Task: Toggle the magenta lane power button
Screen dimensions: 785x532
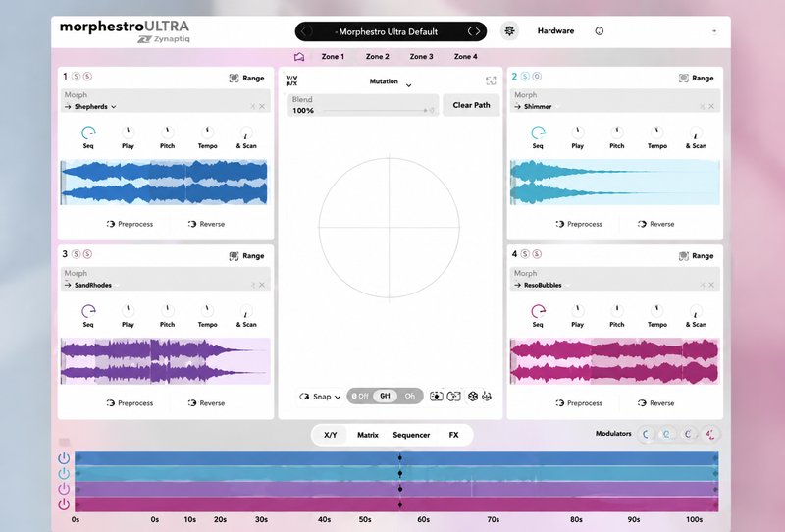Action: tap(64, 505)
